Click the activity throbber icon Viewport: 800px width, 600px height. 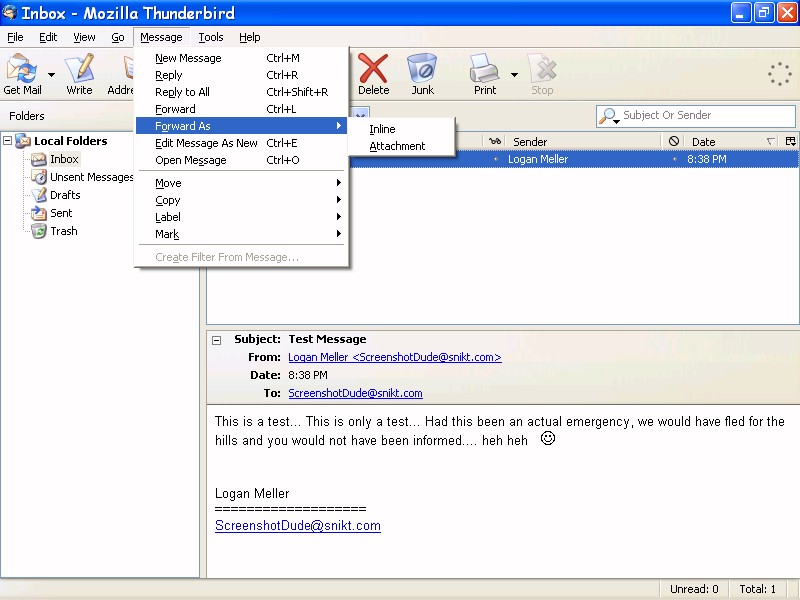tap(780, 74)
